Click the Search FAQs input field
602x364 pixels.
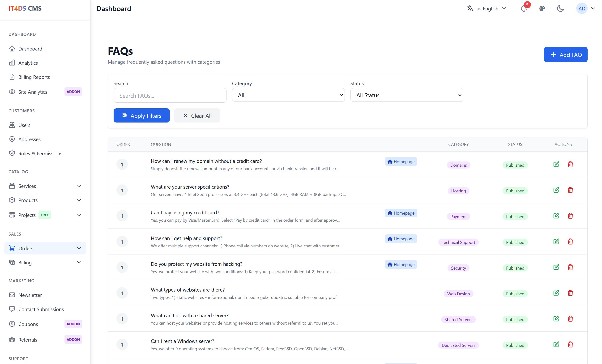[x=170, y=96]
